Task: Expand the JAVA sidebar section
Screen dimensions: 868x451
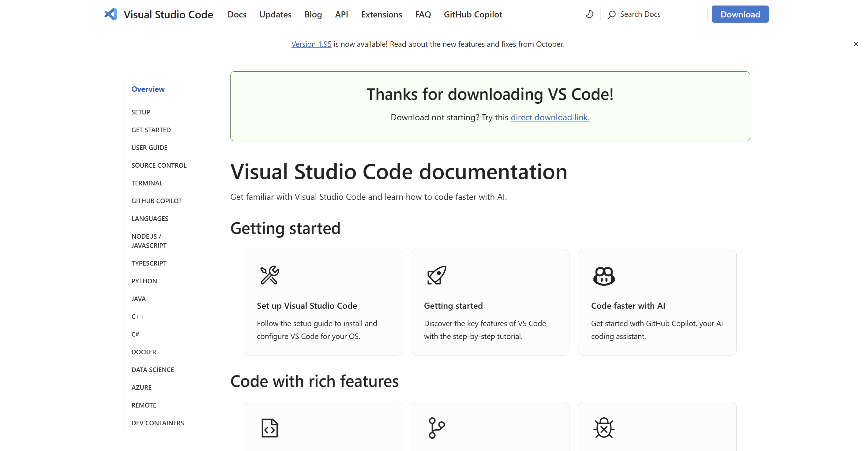Action: (x=138, y=299)
